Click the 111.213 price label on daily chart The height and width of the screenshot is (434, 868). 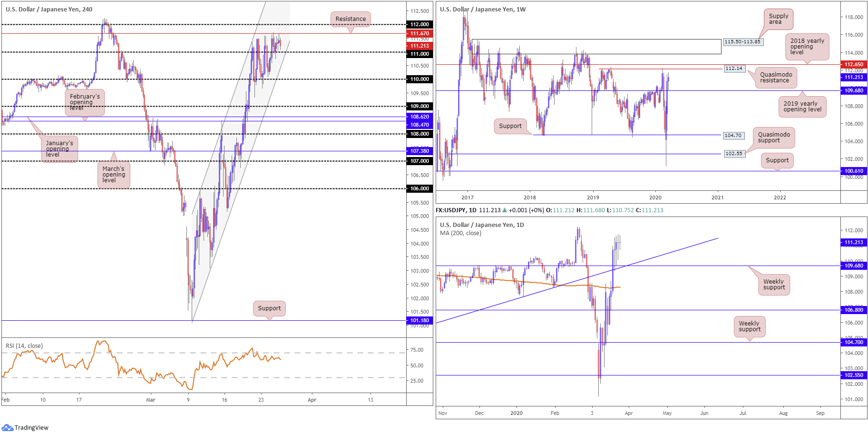point(854,242)
